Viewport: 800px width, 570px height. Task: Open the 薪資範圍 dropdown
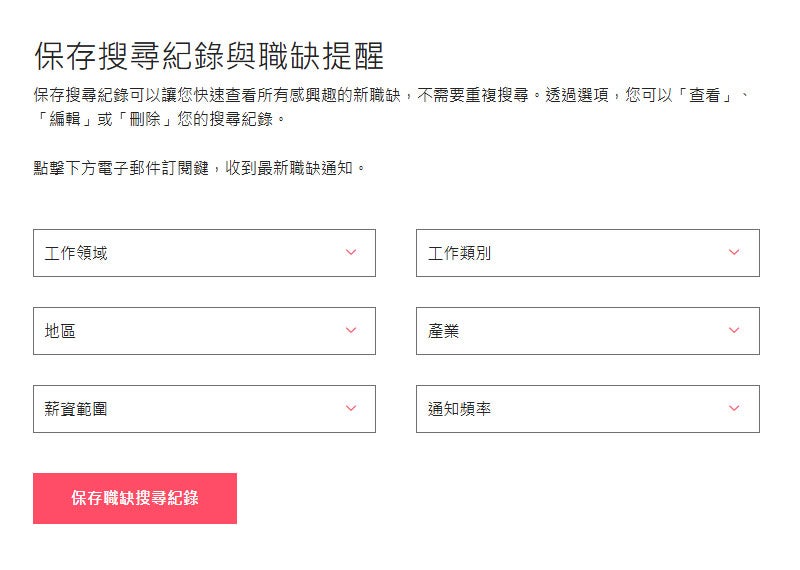click(x=204, y=409)
